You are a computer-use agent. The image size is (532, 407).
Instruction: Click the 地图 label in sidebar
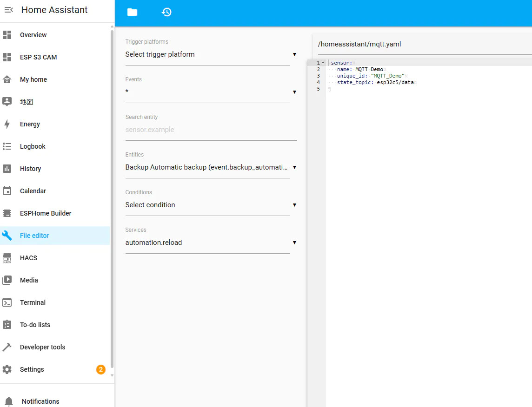coord(27,102)
